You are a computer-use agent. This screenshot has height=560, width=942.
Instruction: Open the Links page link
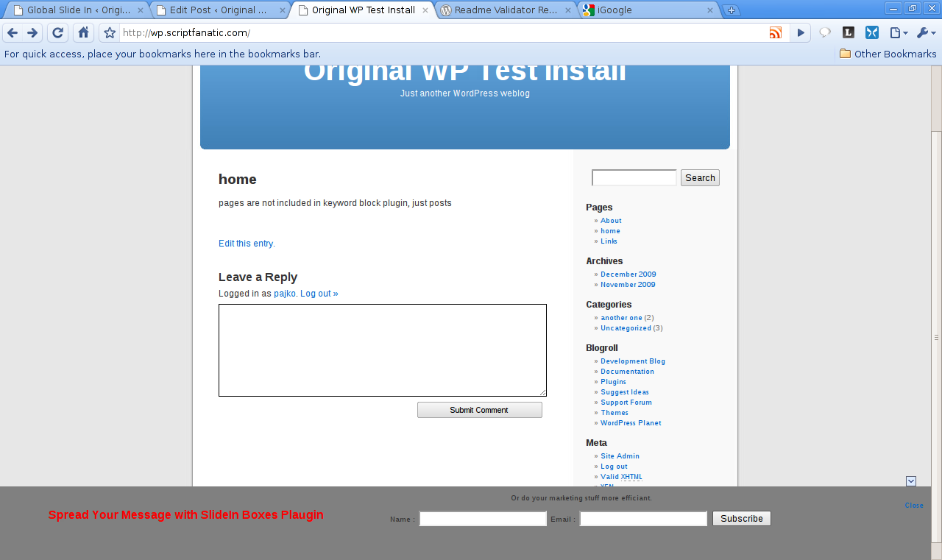[x=609, y=241]
